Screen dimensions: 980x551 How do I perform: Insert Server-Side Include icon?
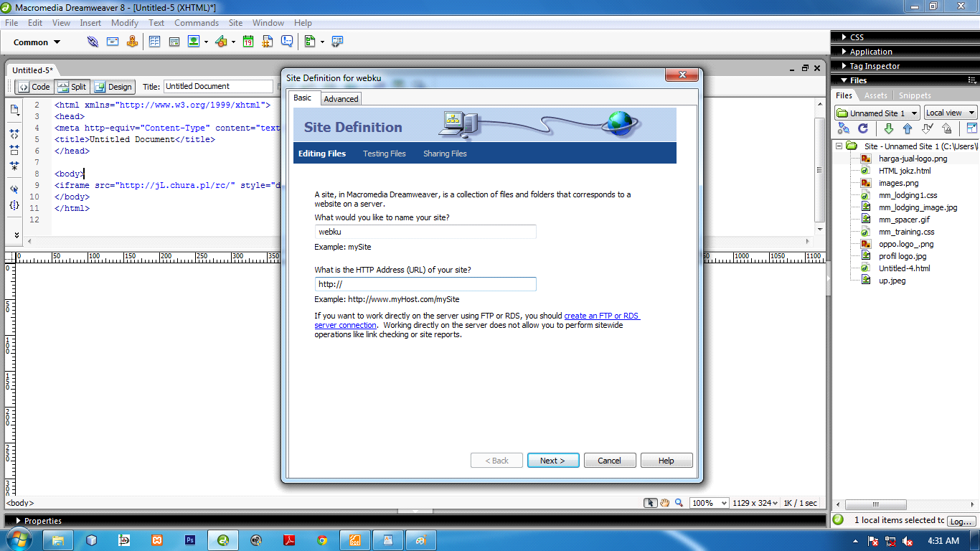[268, 42]
